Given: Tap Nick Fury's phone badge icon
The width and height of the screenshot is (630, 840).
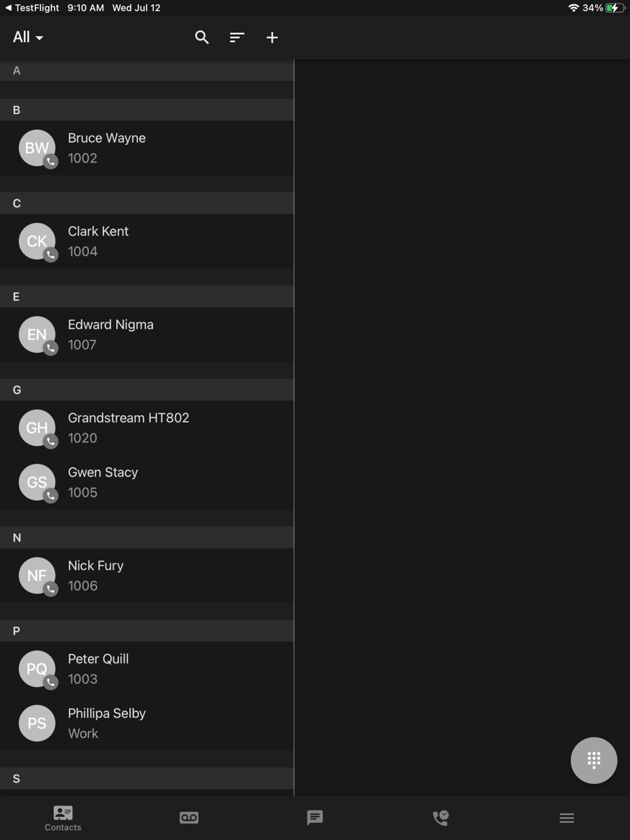Looking at the screenshot, I should point(51,589).
